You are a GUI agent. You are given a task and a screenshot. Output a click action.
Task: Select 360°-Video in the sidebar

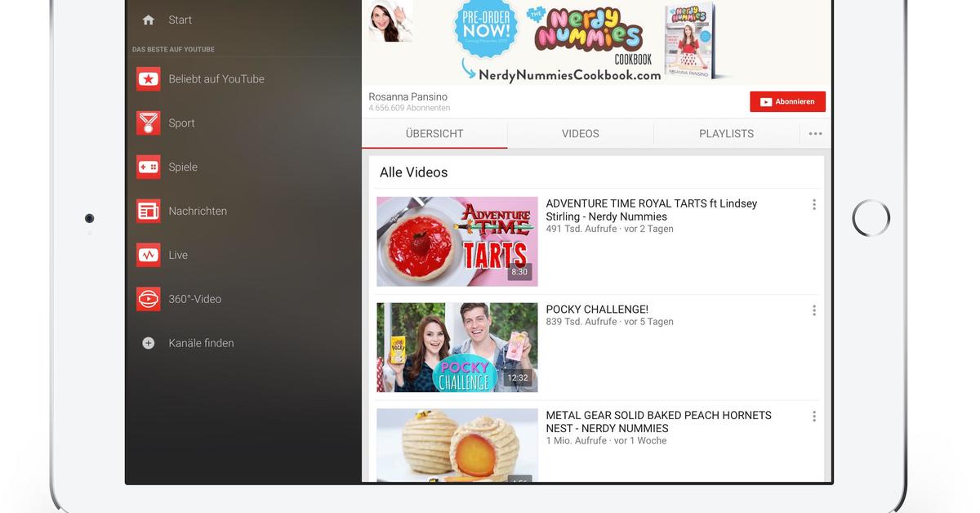click(x=195, y=300)
